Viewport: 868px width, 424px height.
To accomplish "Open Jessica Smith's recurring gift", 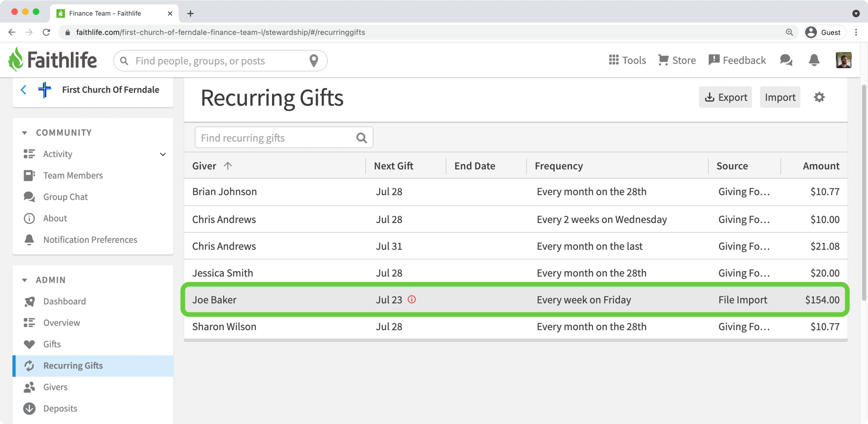I will click(515, 273).
